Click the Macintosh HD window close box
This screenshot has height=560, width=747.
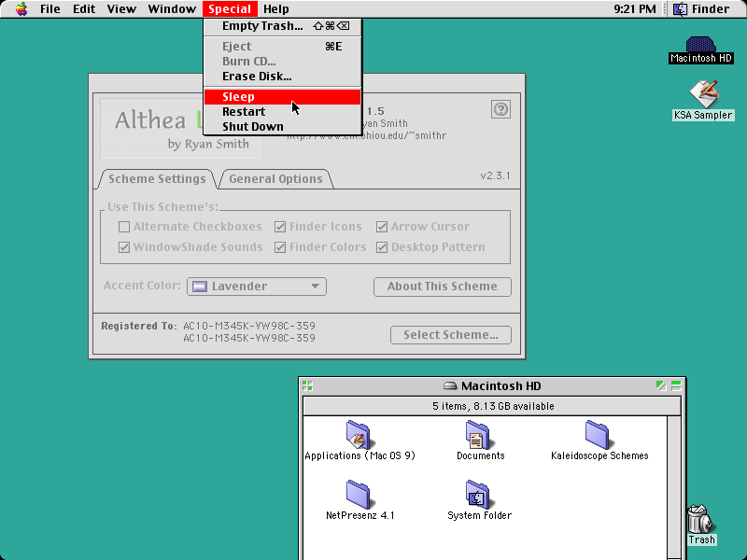[308, 385]
